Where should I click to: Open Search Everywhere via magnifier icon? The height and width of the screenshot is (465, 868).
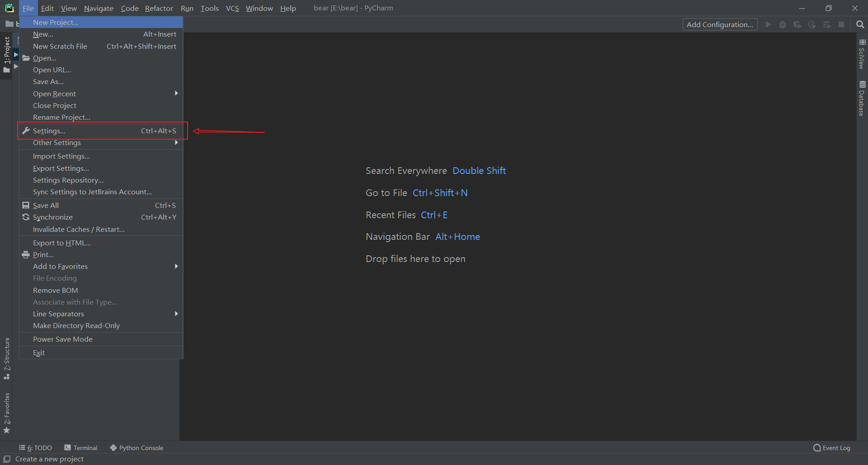pos(860,24)
